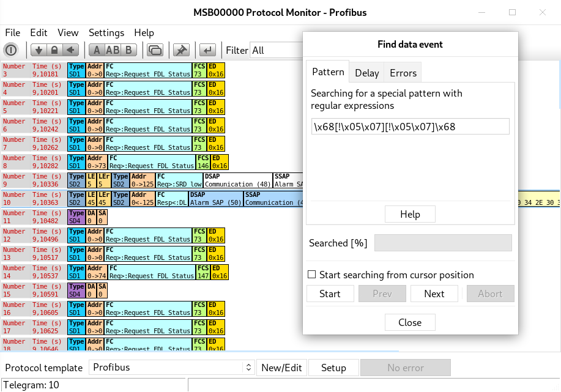Click the New/Edit template button
Image resolution: width=561 pixels, height=392 pixels.
click(x=281, y=368)
